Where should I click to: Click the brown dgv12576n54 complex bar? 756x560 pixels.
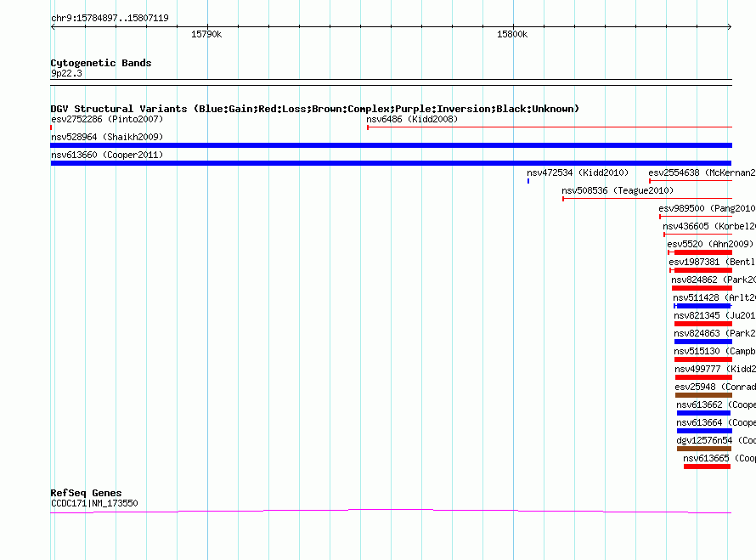tap(704, 449)
